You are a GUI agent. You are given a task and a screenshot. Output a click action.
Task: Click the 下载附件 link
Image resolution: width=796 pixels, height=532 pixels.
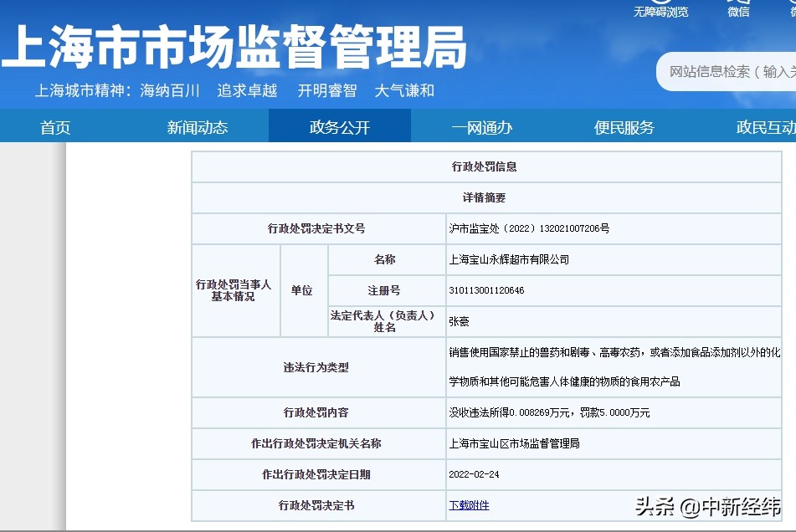click(x=469, y=505)
